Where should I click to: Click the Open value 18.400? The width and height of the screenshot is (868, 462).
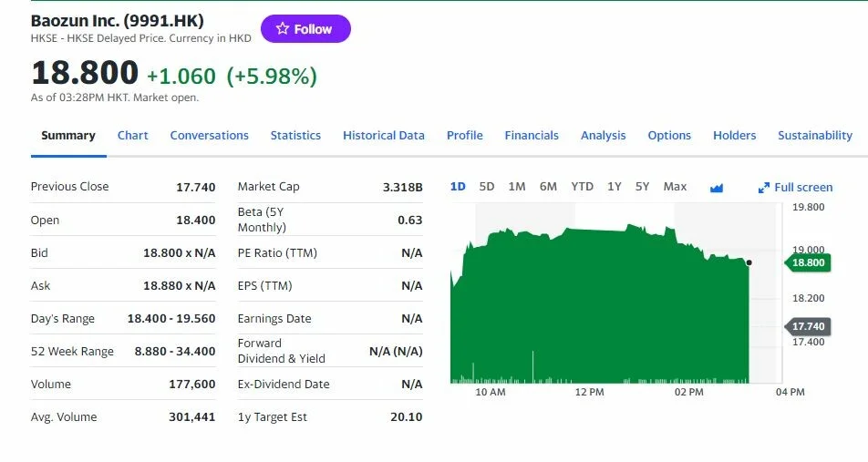tap(195, 221)
